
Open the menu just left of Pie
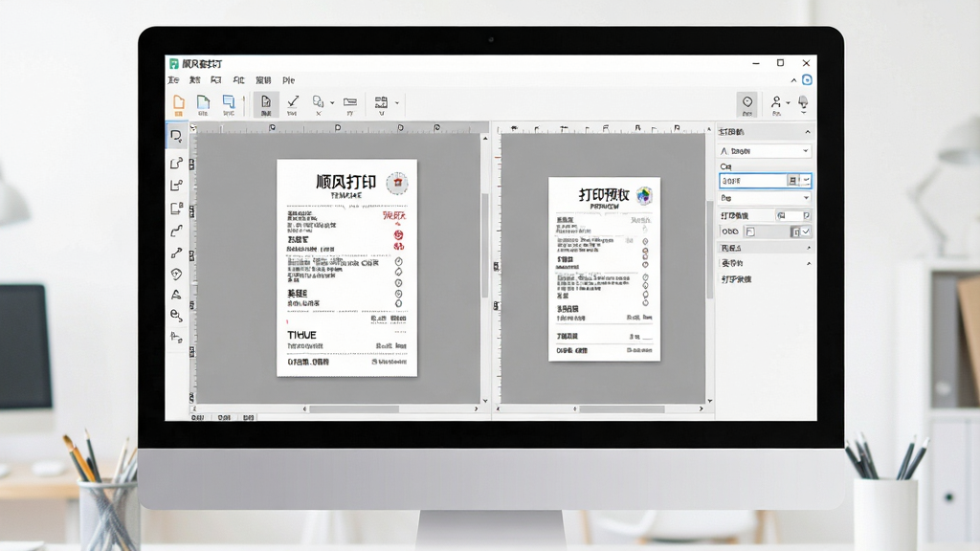(x=263, y=80)
